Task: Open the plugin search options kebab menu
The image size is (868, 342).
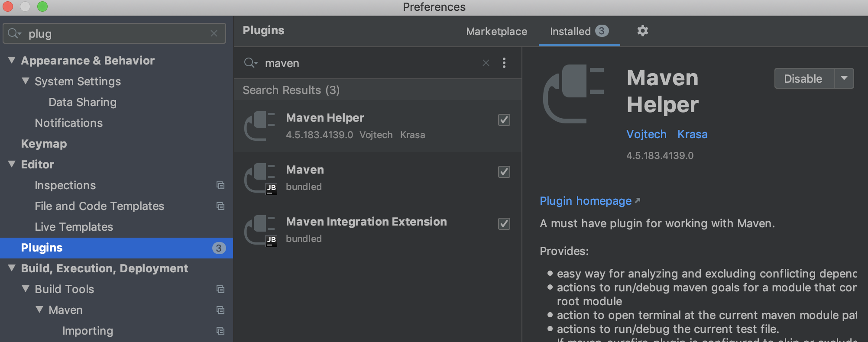Action: pos(504,63)
